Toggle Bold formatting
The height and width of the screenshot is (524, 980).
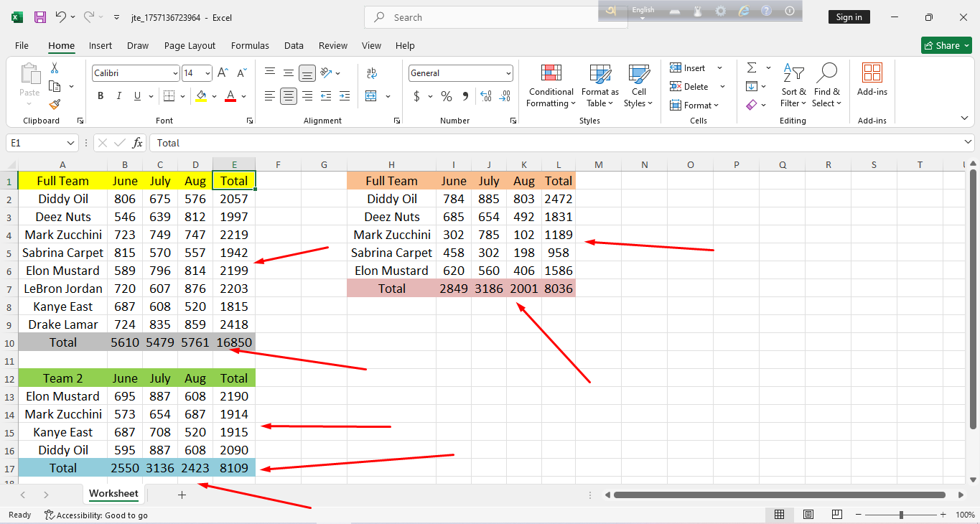coord(101,96)
